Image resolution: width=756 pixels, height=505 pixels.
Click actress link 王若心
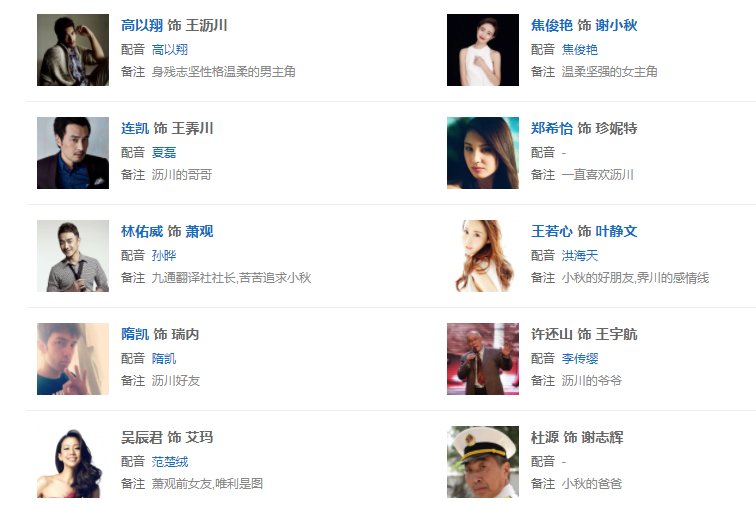(552, 232)
